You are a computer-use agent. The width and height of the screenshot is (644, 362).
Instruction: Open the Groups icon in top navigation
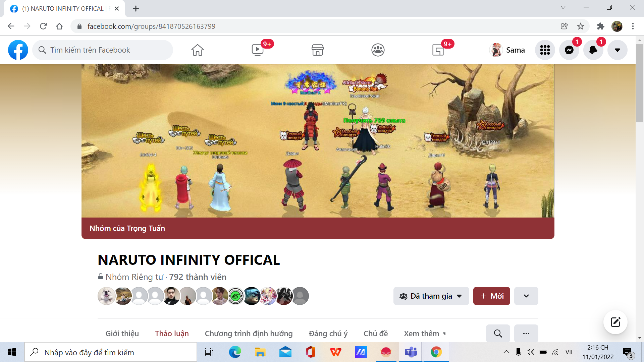[378, 50]
